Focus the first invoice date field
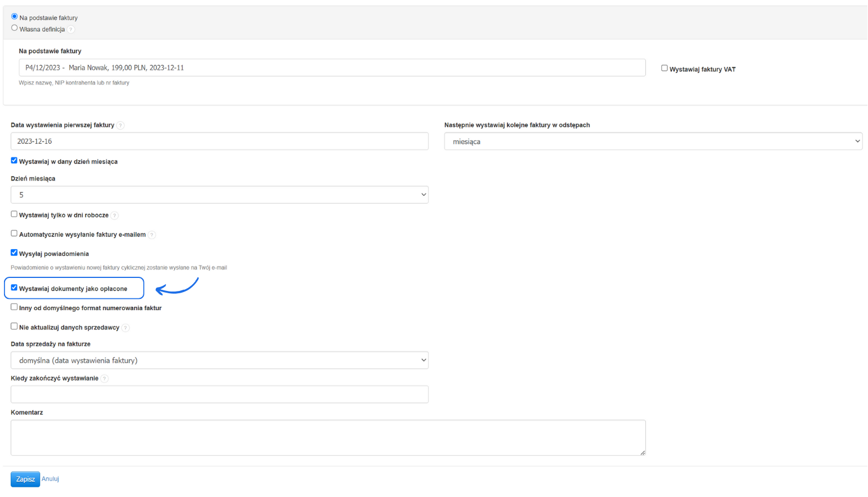Image resolution: width=868 pixels, height=497 pixels. click(x=219, y=142)
